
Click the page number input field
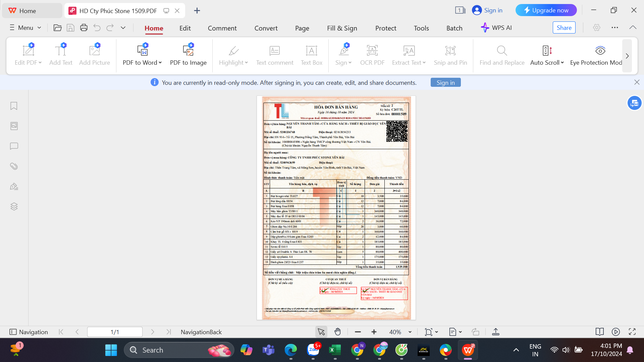[115, 332]
